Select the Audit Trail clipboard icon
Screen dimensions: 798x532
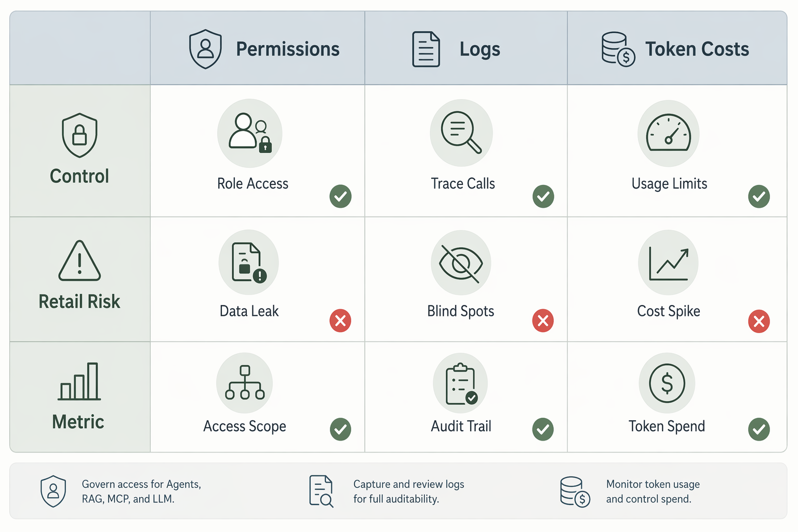point(460,383)
